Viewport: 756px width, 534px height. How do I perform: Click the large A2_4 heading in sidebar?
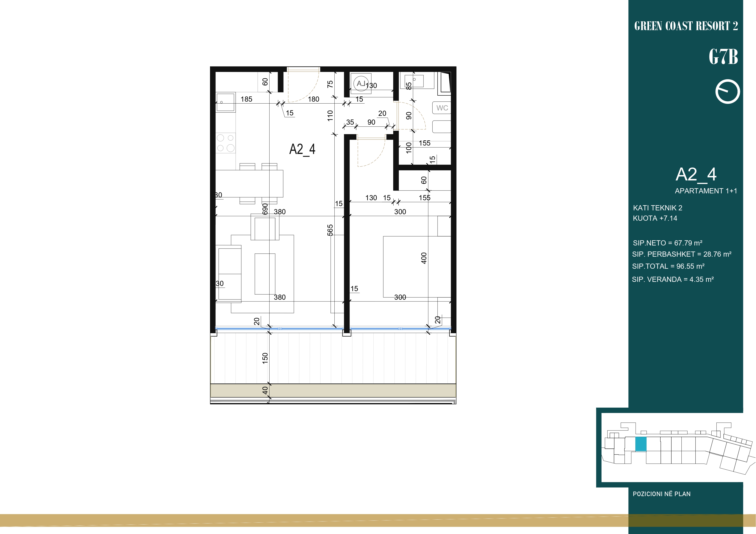(696, 174)
